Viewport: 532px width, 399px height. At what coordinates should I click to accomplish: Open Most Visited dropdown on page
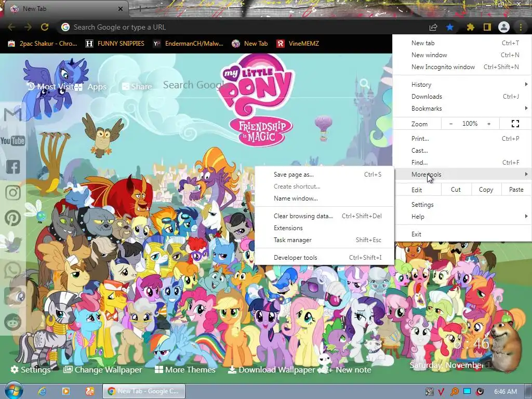pos(51,87)
